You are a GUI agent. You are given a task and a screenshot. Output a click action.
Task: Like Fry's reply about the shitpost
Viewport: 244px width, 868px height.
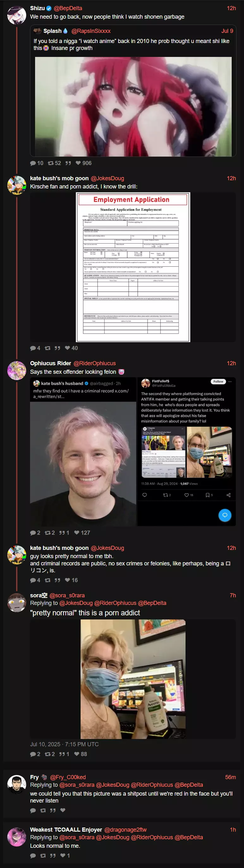tap(63, 810)
